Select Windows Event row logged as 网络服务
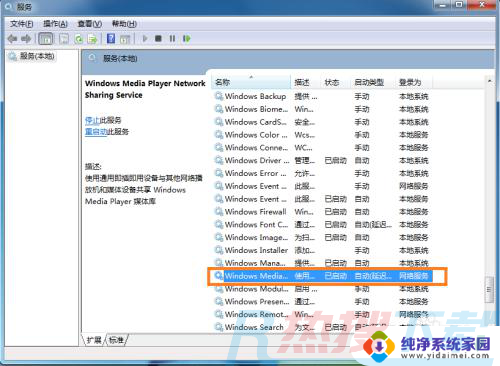 (322, 186)
